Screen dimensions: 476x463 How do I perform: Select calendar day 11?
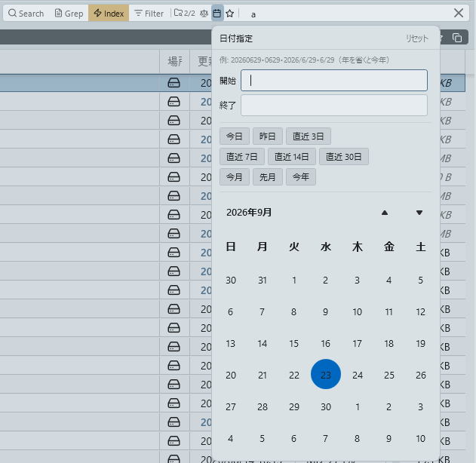coord(389,312)
